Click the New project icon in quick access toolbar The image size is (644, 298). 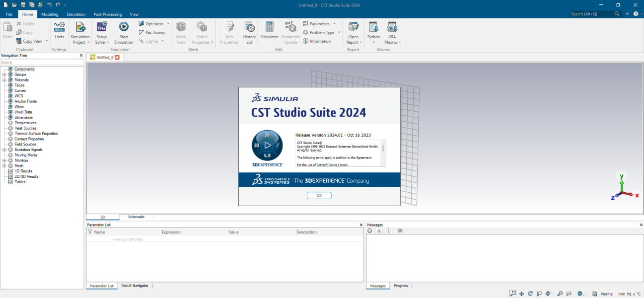click(x=5, y=4)
